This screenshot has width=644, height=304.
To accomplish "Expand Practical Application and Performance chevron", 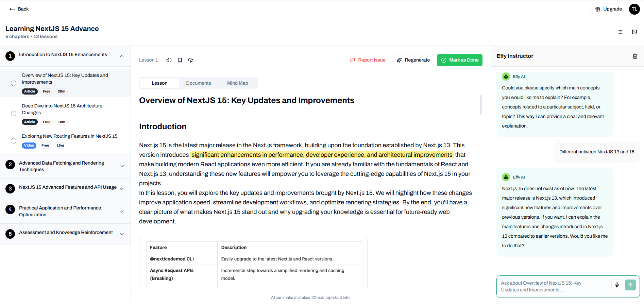I will (x=122, y=212).
